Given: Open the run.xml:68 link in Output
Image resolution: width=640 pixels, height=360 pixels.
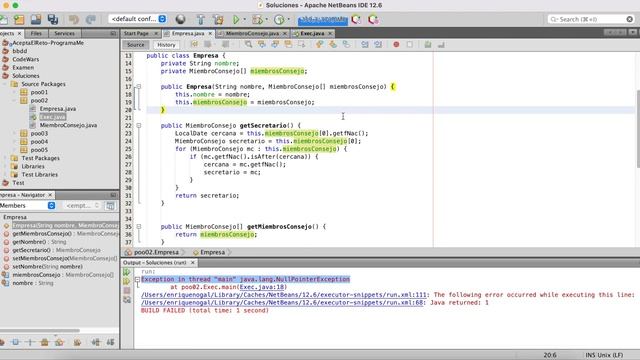Looking at the screenshot, I should click(282, 302).
